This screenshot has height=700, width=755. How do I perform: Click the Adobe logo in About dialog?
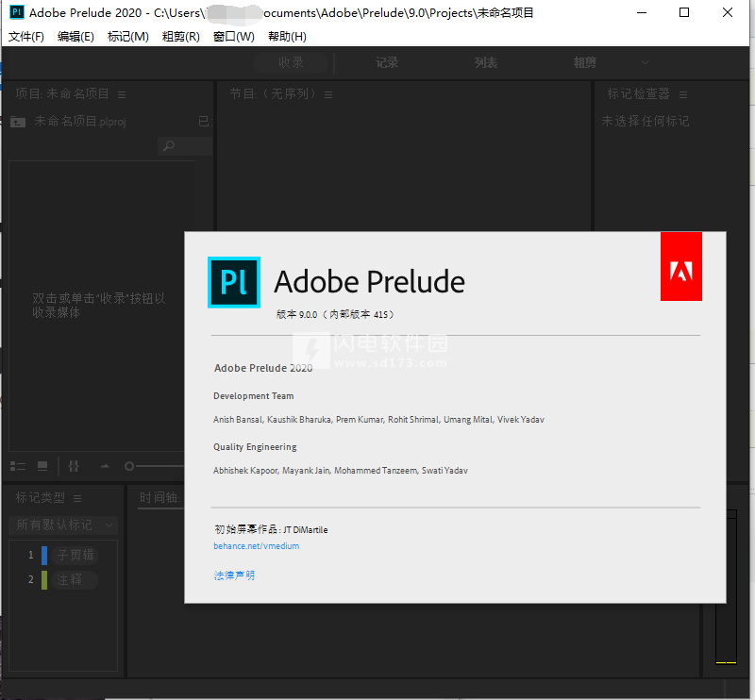pos(680,267)
